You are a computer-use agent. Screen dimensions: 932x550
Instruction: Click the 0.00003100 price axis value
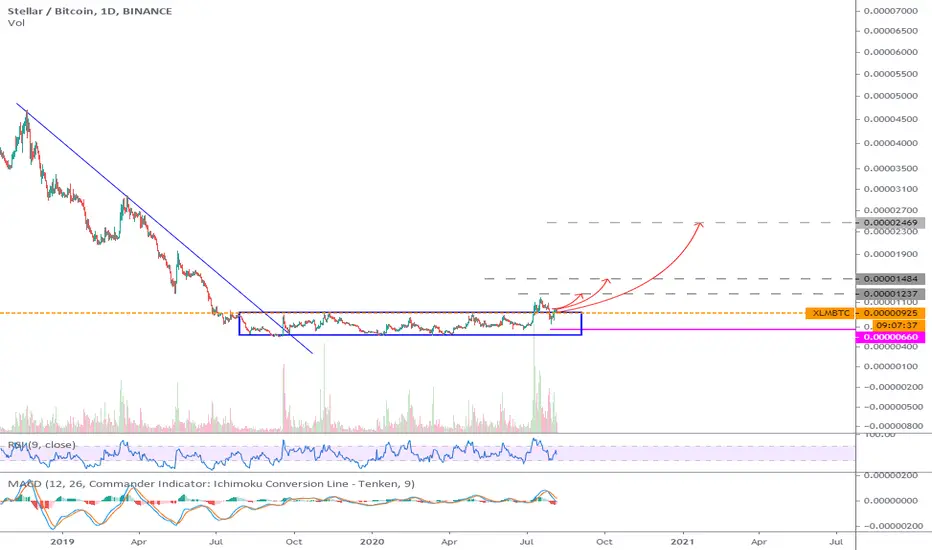[x=890, y=189]
